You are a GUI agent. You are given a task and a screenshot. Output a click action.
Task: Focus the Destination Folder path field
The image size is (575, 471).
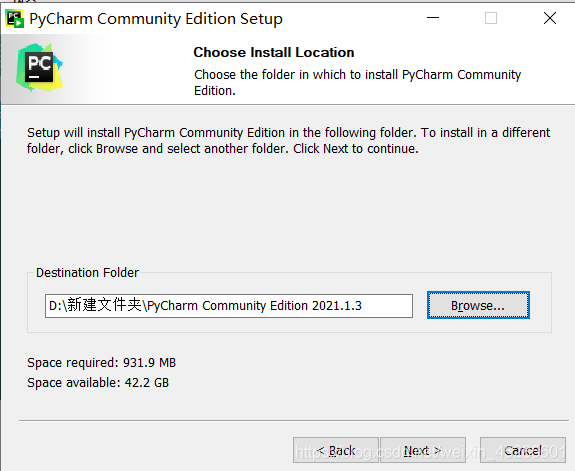[x=229, y=306]
